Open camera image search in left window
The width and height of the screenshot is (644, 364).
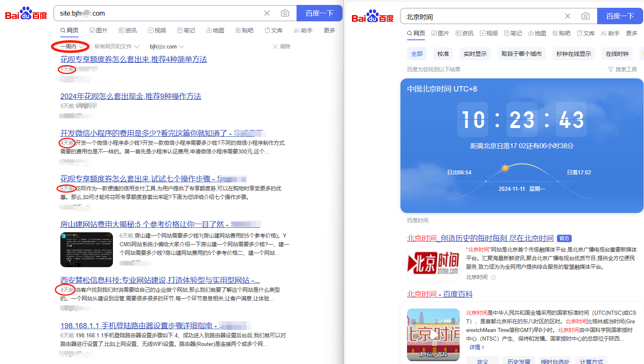pos(285,13)
